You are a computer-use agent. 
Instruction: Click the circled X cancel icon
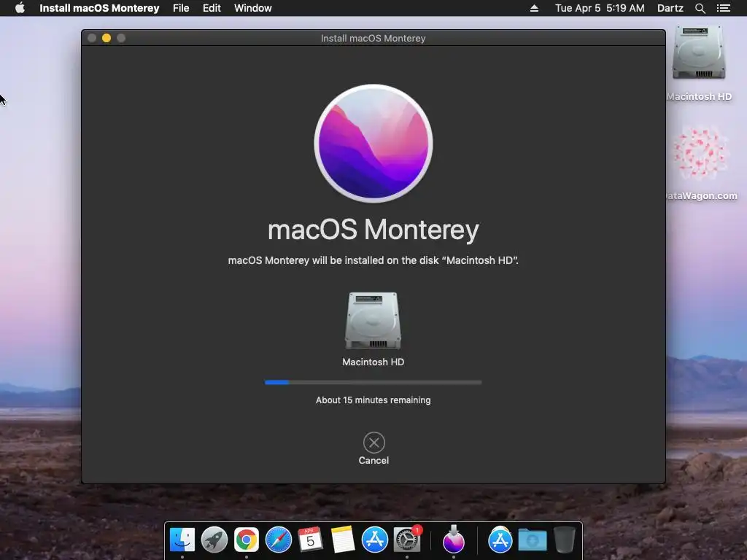(x=374, y=443)
